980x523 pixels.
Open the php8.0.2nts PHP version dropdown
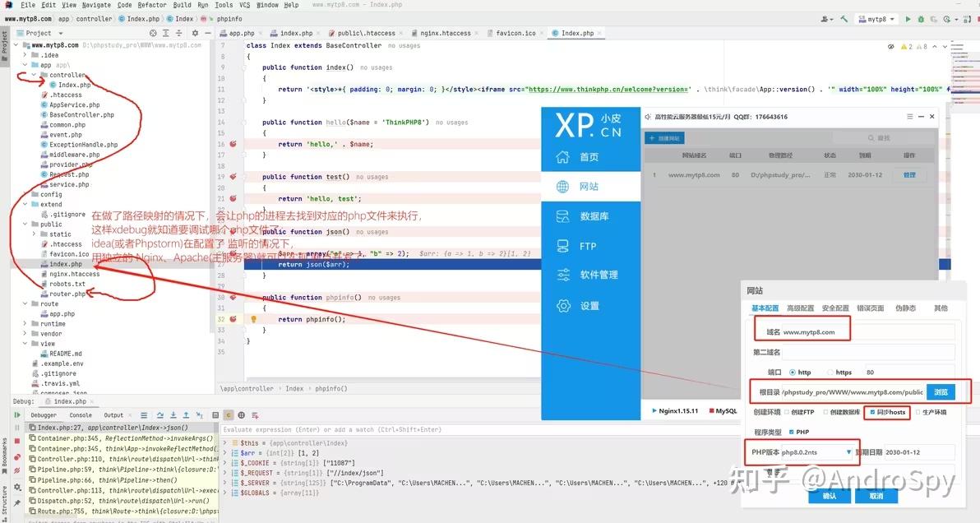pos(849,451)
